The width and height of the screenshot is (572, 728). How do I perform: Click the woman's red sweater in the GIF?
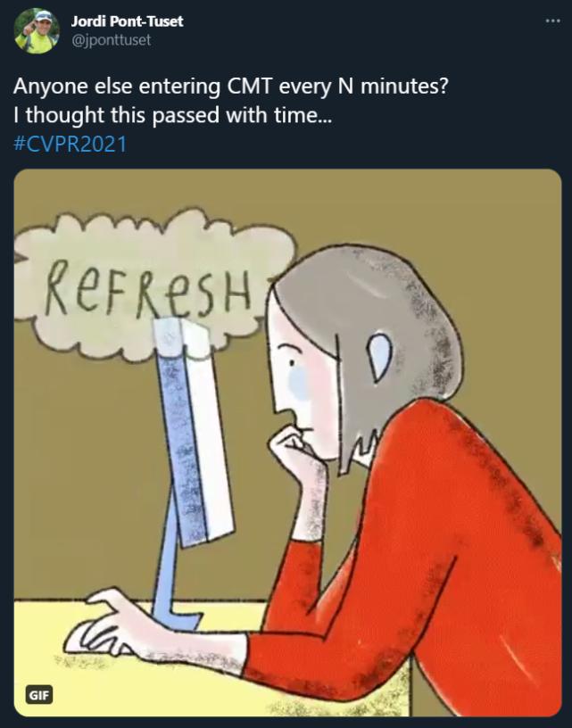(428, 553)
